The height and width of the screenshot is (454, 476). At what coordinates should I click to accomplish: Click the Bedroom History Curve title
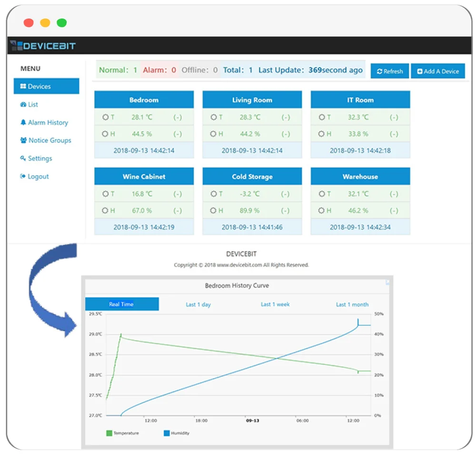237,285
